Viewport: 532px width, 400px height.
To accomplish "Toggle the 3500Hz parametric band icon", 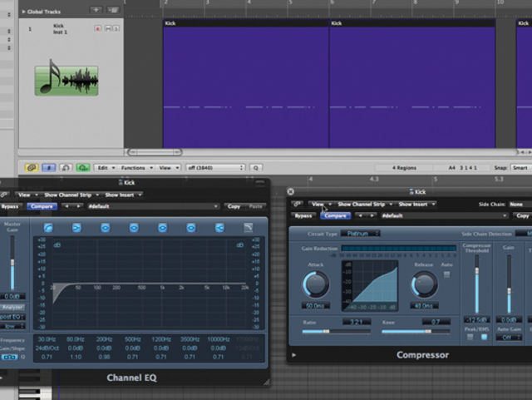I will tap(190, 228).
